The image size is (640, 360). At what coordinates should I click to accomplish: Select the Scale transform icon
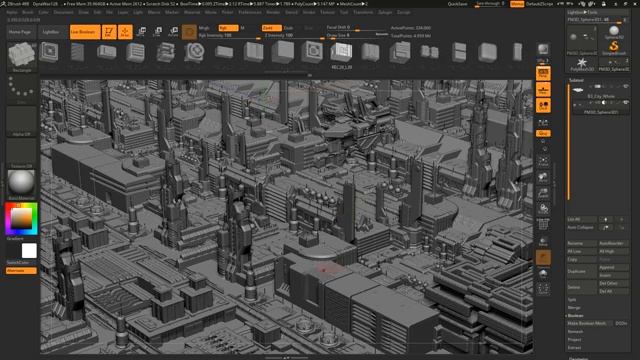pos(158,32)
